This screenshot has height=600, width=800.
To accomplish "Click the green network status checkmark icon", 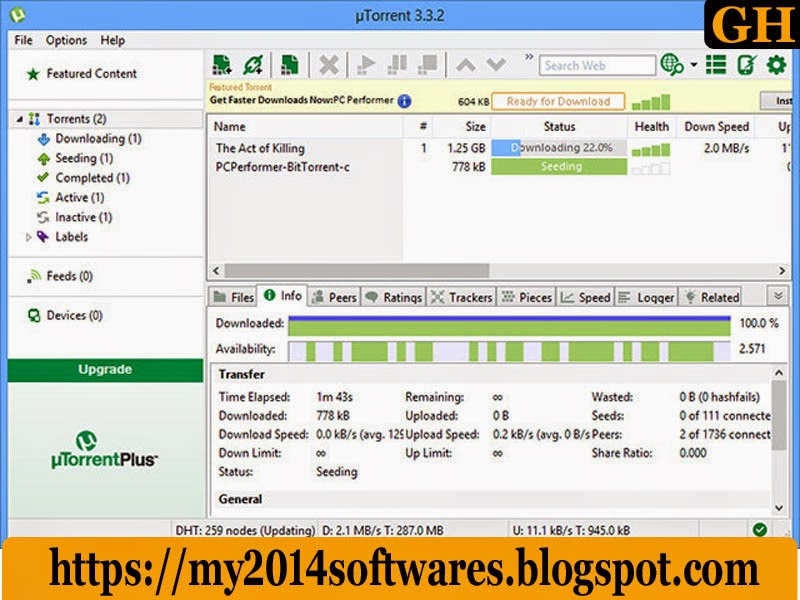I will (760, 530).
